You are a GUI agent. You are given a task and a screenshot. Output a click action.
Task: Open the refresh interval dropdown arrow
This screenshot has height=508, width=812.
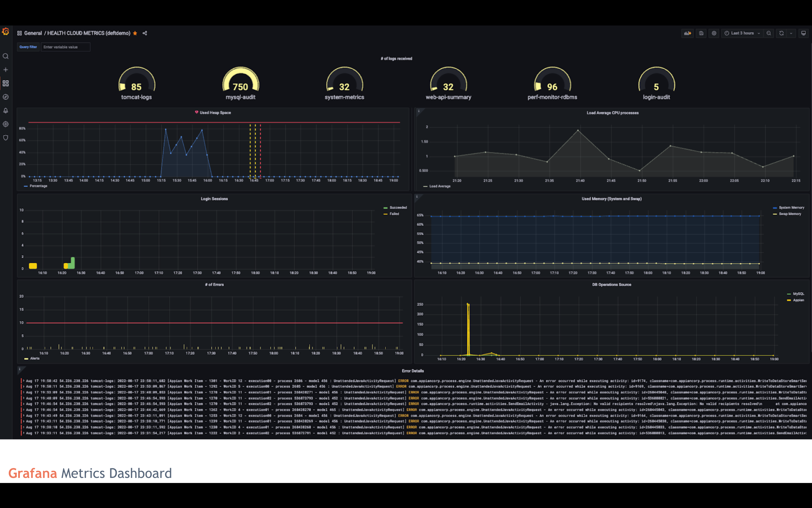tap(791, 33)
